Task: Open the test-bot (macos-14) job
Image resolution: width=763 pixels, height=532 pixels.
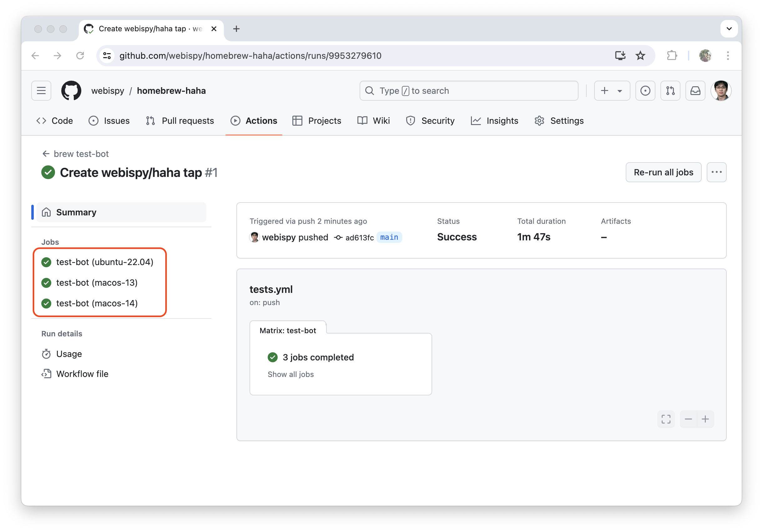Action: click(89, 303)
